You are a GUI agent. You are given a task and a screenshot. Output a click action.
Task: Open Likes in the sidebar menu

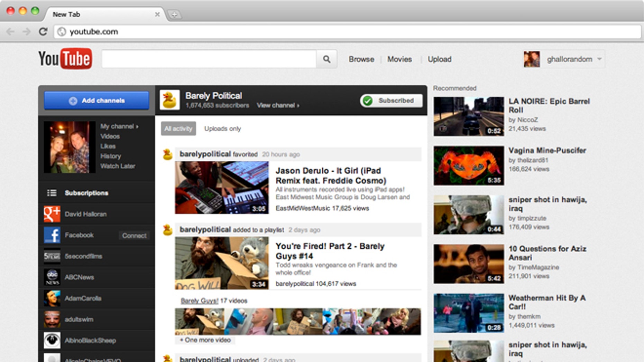pyautogui.click(x=108, y=146)
